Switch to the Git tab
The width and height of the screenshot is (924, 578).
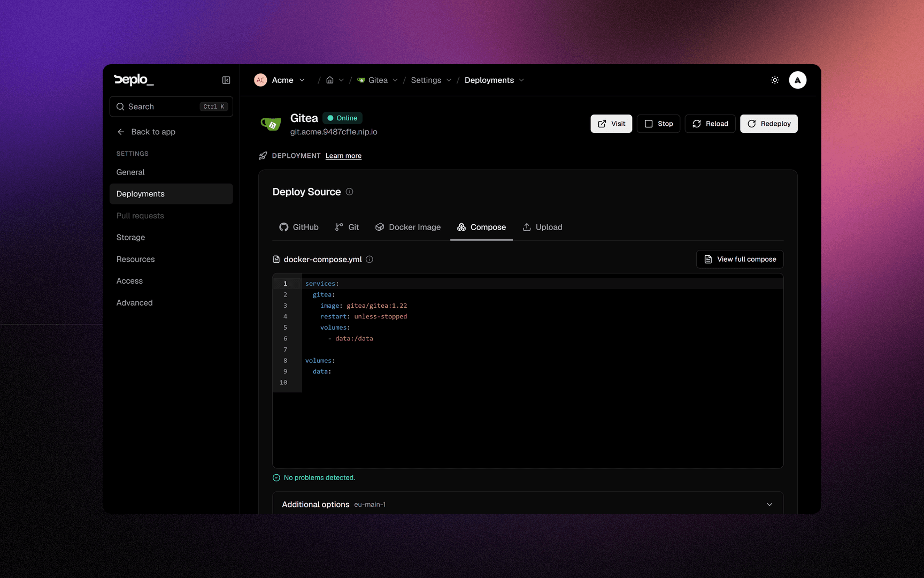click(346, 227)
